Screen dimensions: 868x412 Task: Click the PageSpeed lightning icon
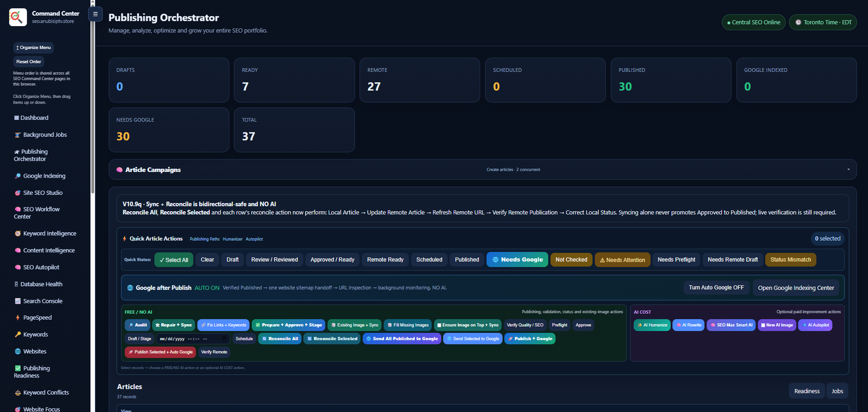[x=18, y=318]
